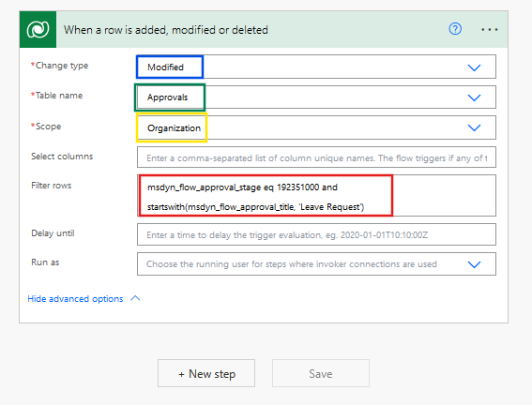Expand the Table name dropdown arrow

(x=474, y=97)
